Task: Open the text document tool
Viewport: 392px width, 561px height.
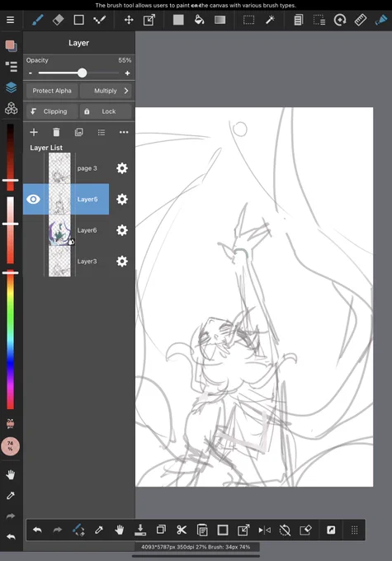Action: tap(298, 20)
